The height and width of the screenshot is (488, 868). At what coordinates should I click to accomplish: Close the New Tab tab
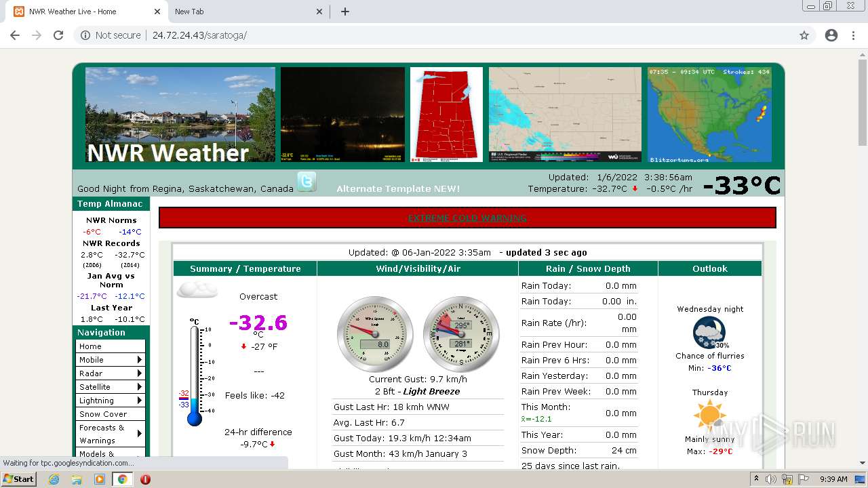tap(320, 12)
